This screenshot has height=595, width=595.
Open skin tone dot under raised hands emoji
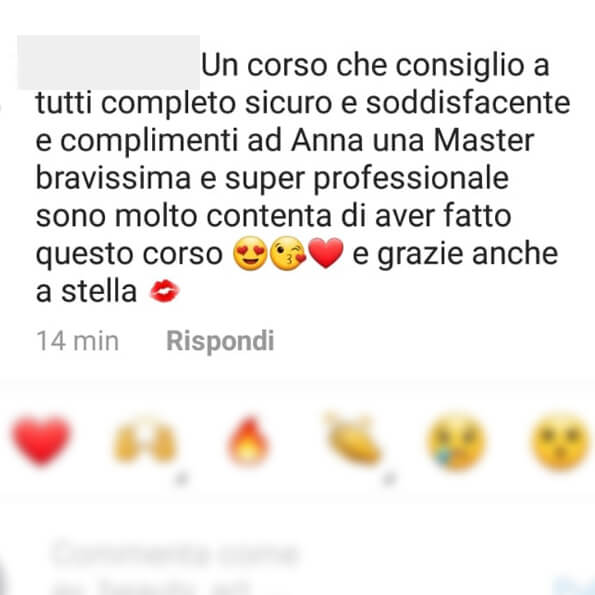point(181,478)
